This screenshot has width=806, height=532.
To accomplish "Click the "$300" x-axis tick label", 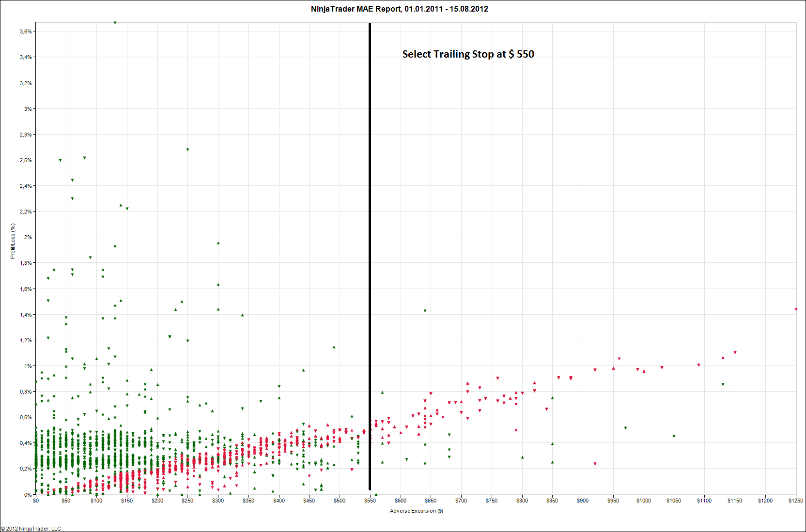I will (218, 501).
